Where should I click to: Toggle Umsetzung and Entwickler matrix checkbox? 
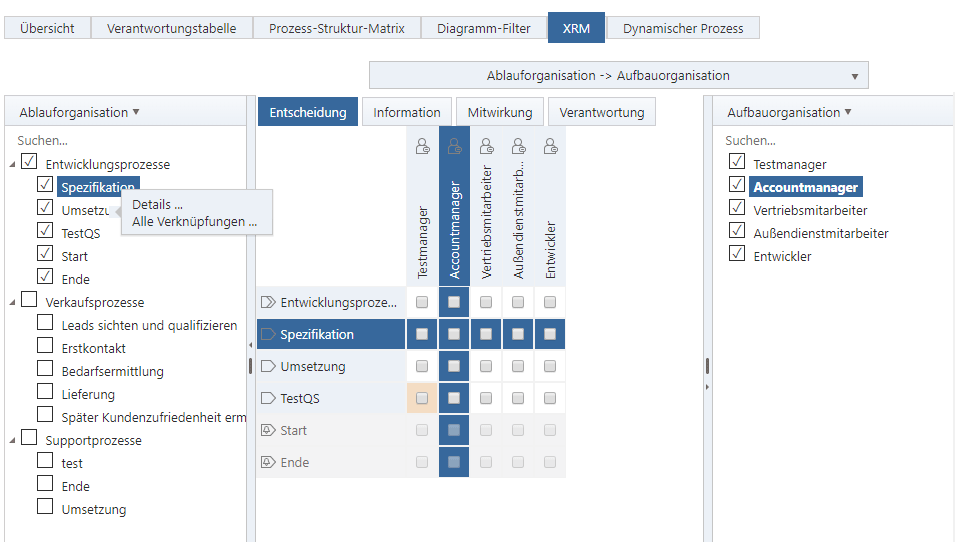(x=550, y=367)
